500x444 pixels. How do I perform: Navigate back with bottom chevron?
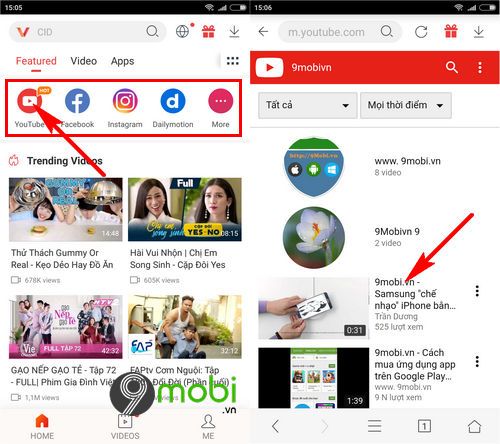(x=275, y=426)
